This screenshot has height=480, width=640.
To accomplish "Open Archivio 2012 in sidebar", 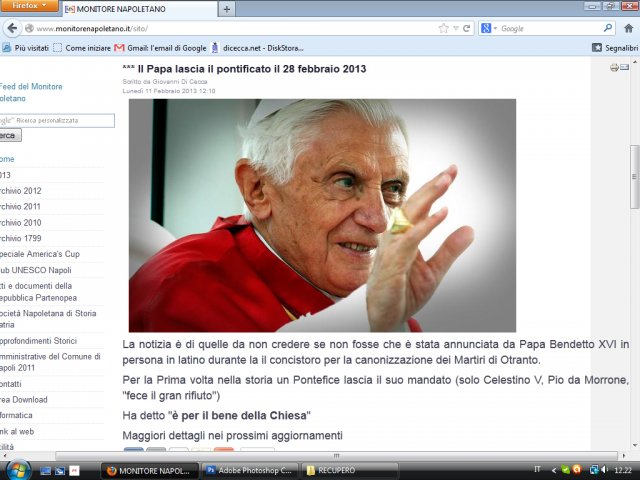I will coord(20,191).
